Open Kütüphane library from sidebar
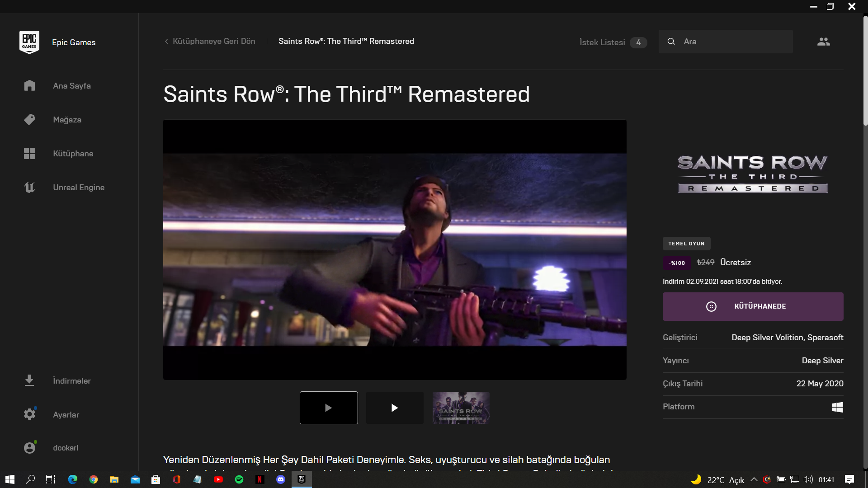The width and height of the screenshot is (868, 488). [x=73, y=154]
